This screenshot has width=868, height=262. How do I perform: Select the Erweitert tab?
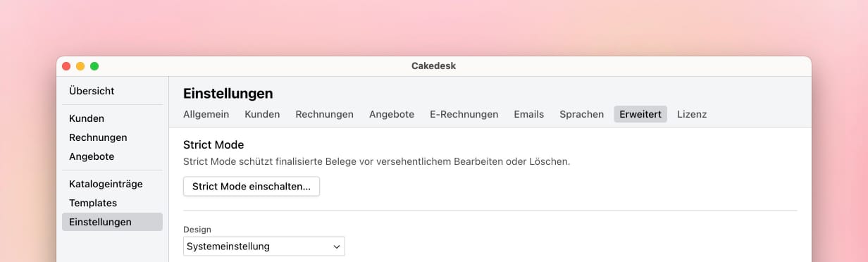(x=640, y=114)
